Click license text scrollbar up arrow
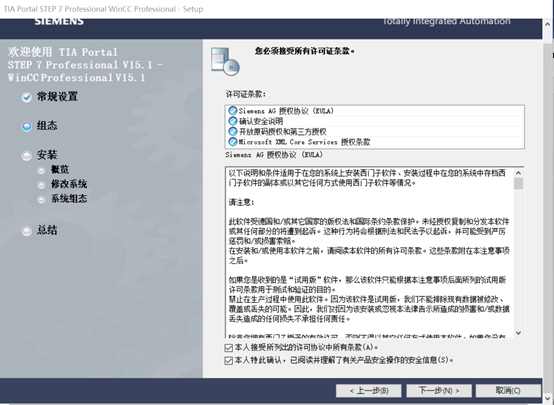The height and width of the screenshot is (405, 554). coord(518,173)
